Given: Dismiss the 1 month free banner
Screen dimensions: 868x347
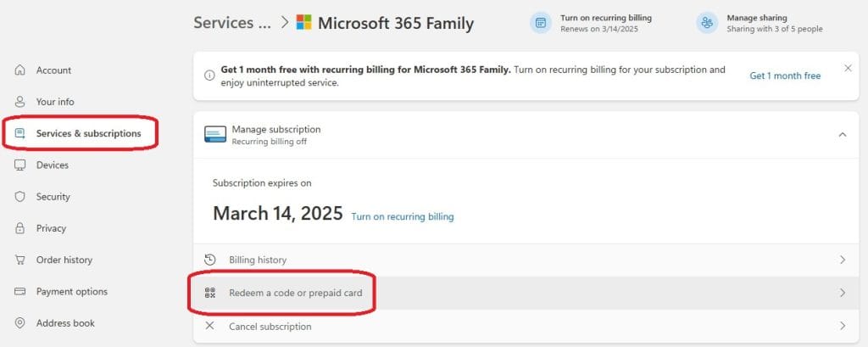Looking at the screenshot, I should click(x=848, y=68).
